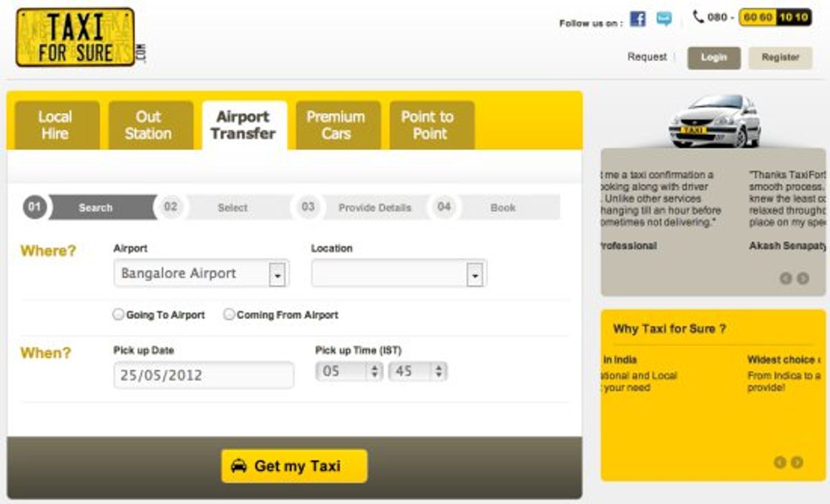Click the Pick up Date field
This screenshot has height=504, width=830.
pyautogui.click(x=203, y=375)
